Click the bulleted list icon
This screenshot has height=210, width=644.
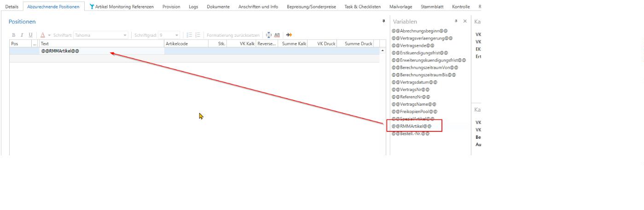[189, 35]
